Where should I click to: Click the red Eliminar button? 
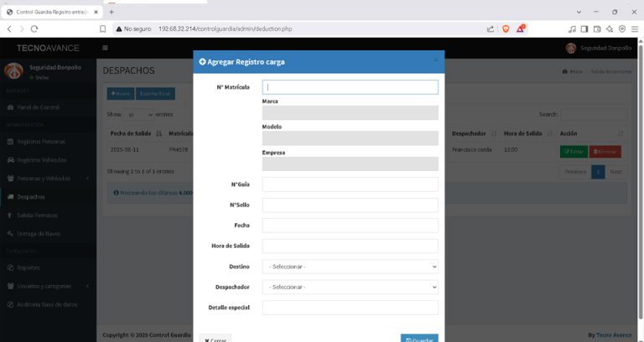(x=605, y=152)
